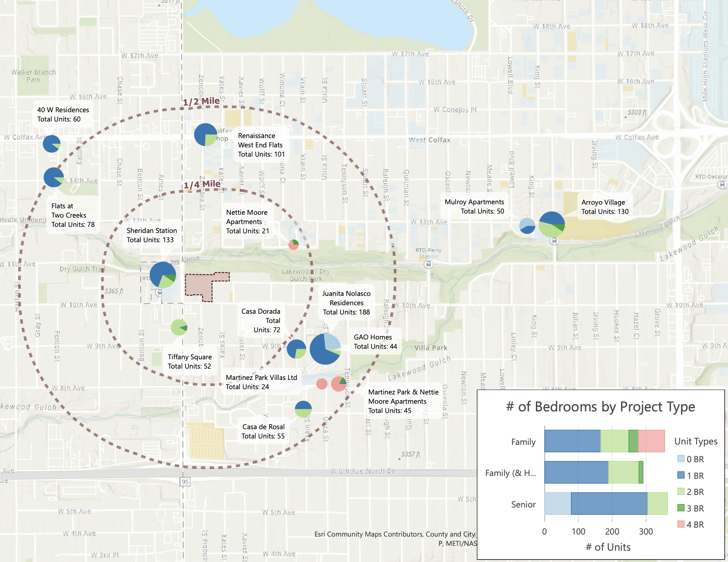
Task: Click the 'West Colfax' neighborhood label
Action: coord(429,140)
